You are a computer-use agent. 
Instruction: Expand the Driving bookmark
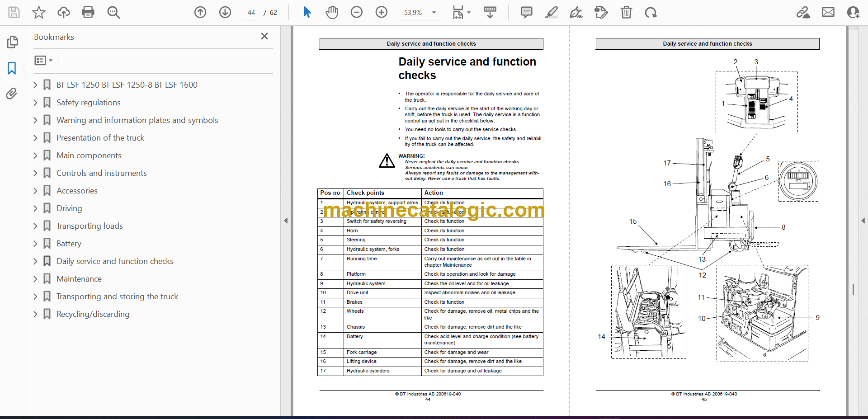35,208
